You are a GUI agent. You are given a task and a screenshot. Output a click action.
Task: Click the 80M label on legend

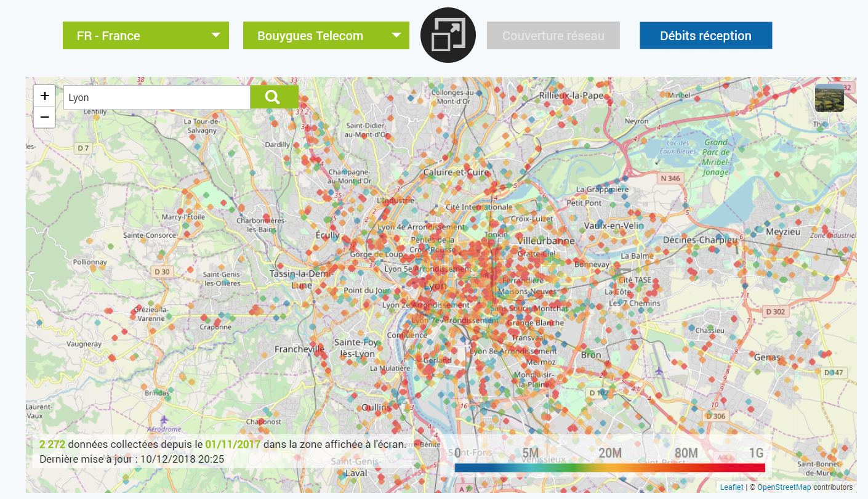(686, 454)
